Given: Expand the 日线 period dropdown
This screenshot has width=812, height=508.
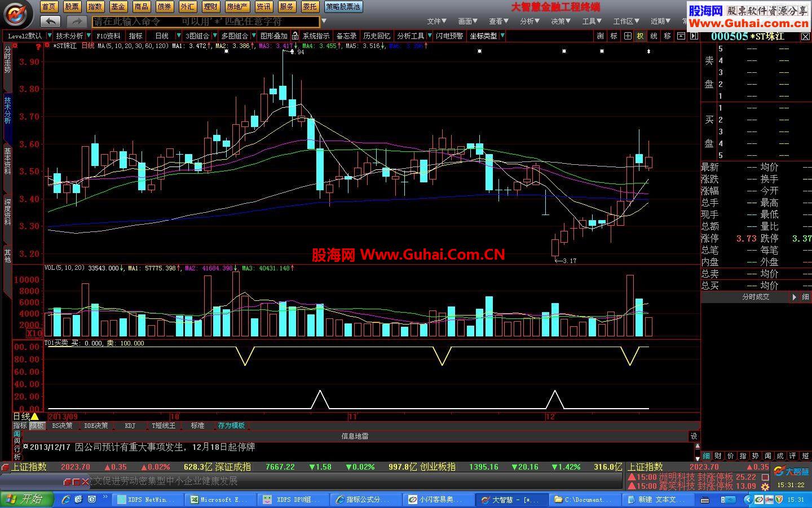Looking at the screenshot, I should coord(180,36).
